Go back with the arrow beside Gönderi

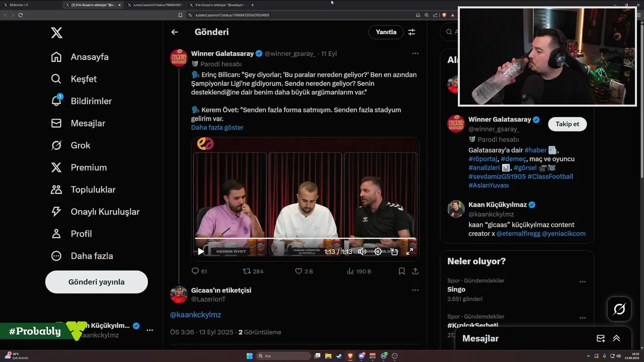point(175,32)
